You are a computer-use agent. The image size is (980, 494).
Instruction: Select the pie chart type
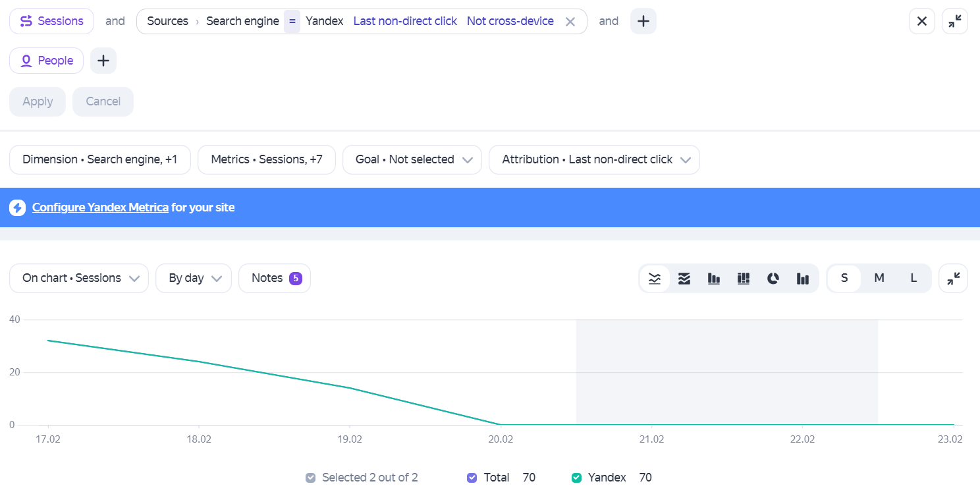pos(773,279)
